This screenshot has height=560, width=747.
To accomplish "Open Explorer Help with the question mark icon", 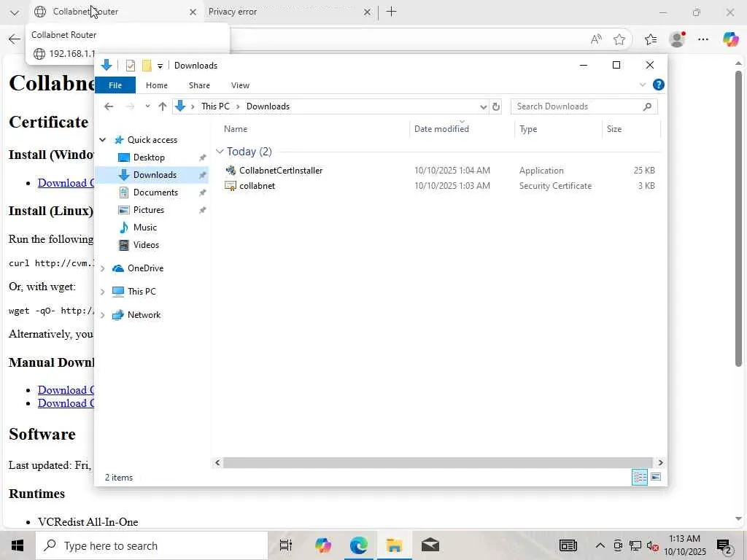I will click(659, 85).
